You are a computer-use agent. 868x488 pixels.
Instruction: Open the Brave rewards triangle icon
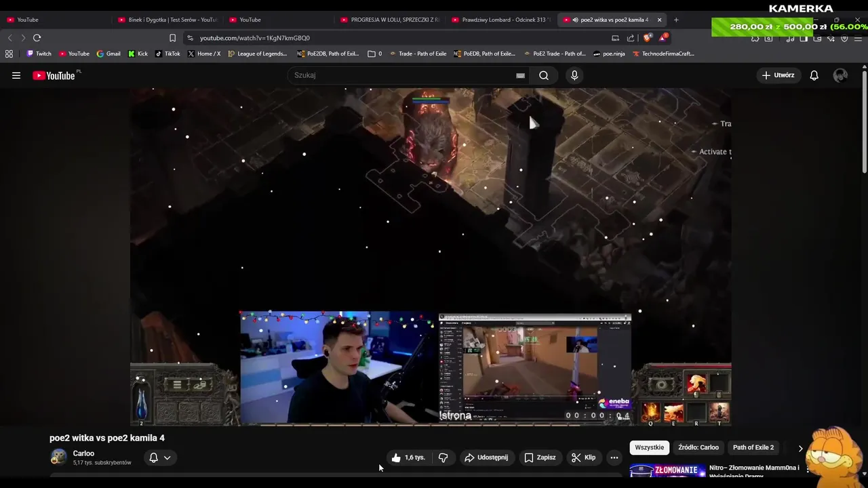tap(663, 38)
